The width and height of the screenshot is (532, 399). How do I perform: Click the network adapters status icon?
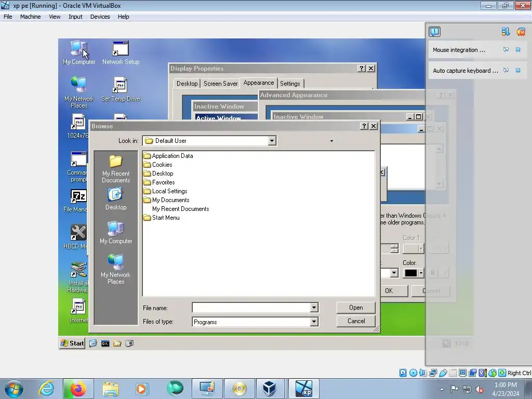coord(433,373)
